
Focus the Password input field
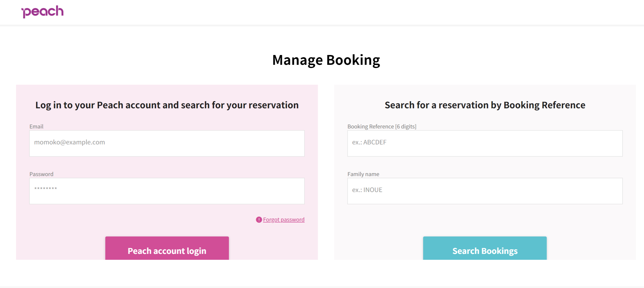[167, 191]
